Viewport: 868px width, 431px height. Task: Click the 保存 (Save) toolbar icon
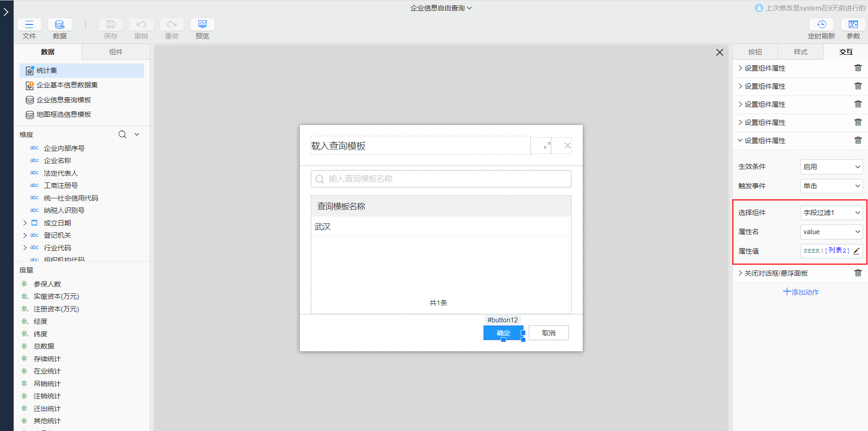pos(110,24)
